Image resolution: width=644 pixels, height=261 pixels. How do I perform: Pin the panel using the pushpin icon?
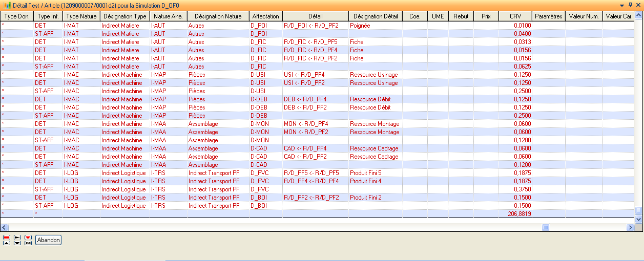tap(630, 5)
